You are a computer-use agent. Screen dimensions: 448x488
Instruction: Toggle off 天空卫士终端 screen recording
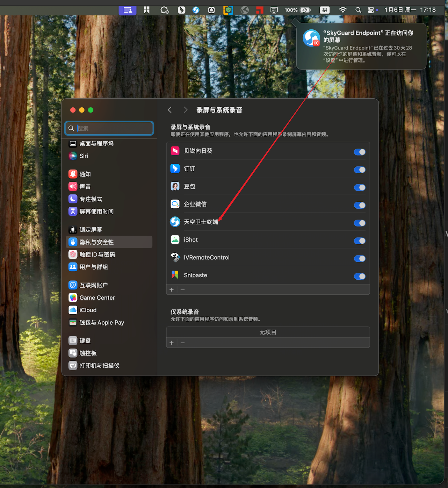pyautogui.click(x=360, y=223)
